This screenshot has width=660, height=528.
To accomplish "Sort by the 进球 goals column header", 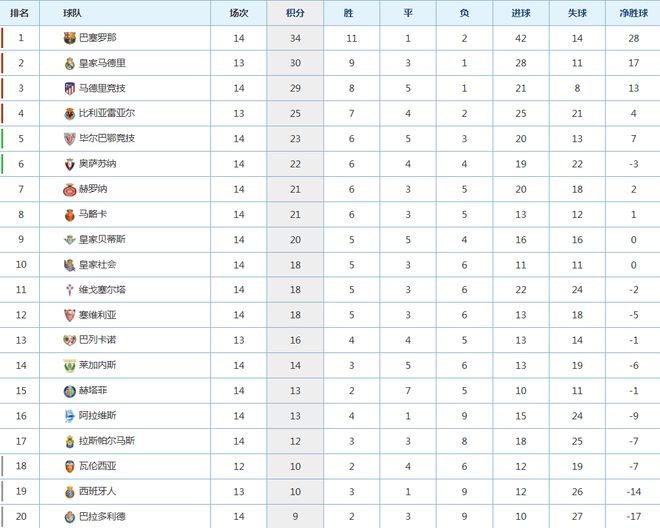I will (x=521, y=13).
